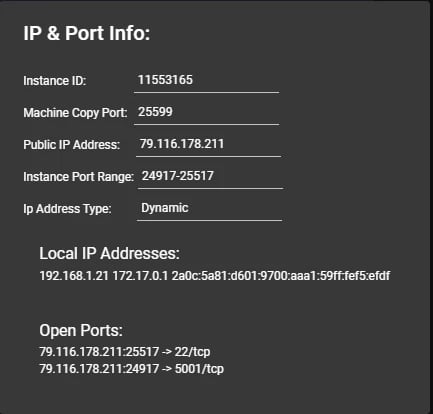Click the 5001/tcp text
This screenshot has height=414, width=433.
pos(199,369)
